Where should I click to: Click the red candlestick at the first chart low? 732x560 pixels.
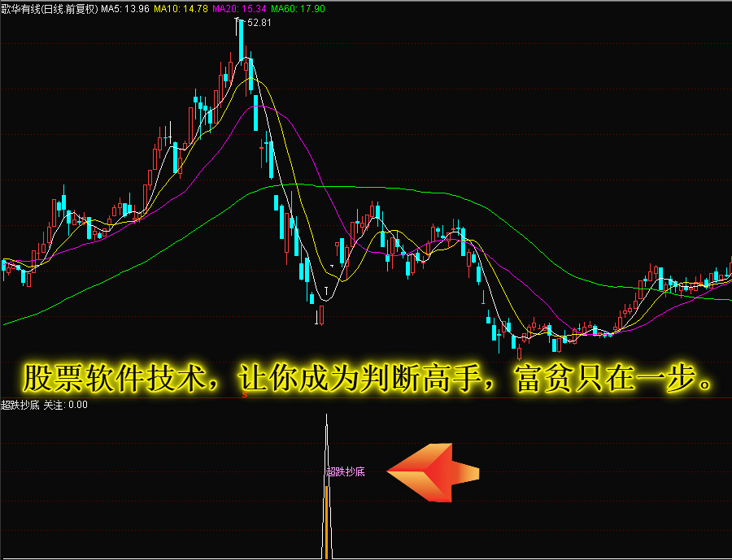click(x=322, y=313)
